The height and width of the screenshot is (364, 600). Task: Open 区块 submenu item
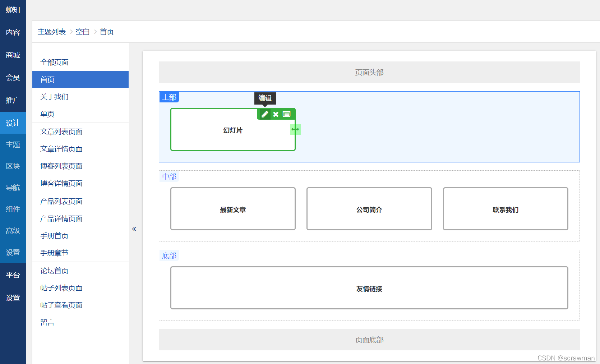[x=13, y=166]
